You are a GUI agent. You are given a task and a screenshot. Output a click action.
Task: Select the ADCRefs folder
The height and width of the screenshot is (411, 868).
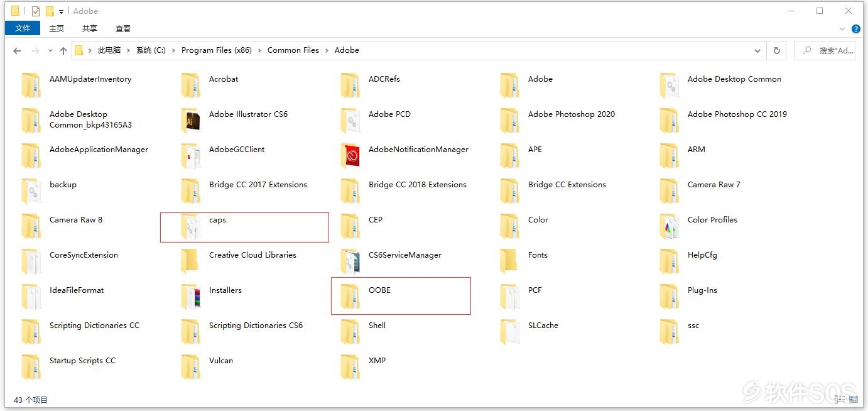(x=384, y=79)
